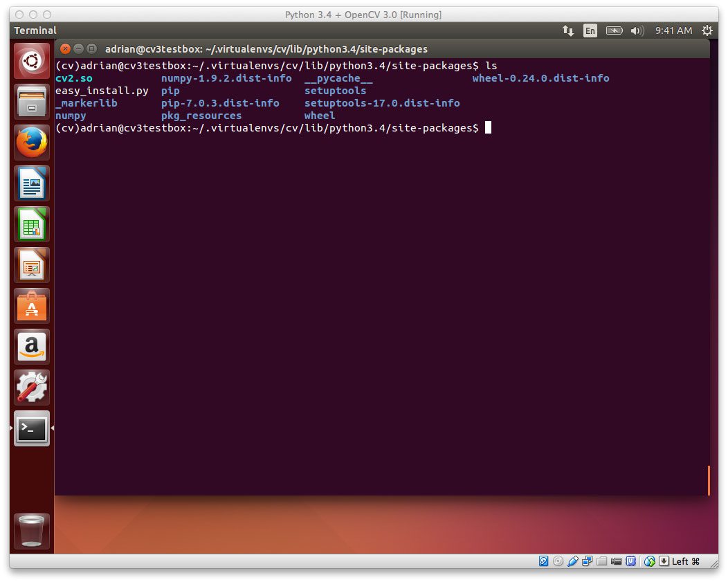Image resolution: width=728 pixels, height=582 pixels.
Task: Open System Settings from the launcher
Action: [x=31, y=387]
